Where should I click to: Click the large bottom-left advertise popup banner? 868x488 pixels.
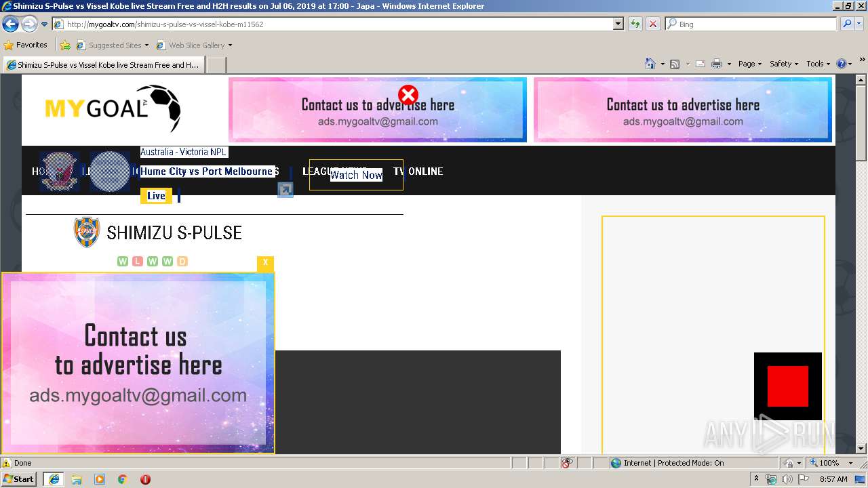(x=138, y=363)
